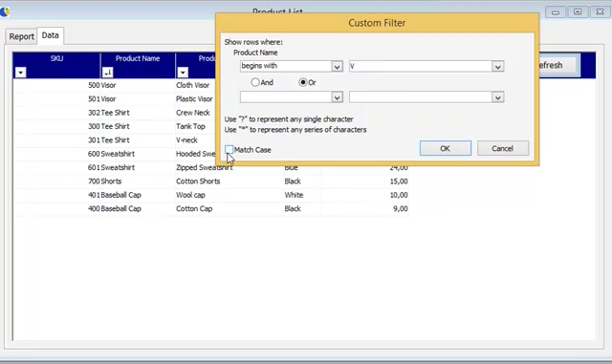Select the 501 Visor row
The height and width of the screenshot is (364, 612).
210,98
